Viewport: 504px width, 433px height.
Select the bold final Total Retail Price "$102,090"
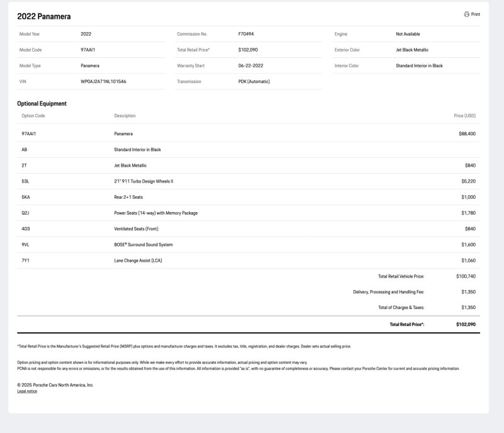point(466,324)
